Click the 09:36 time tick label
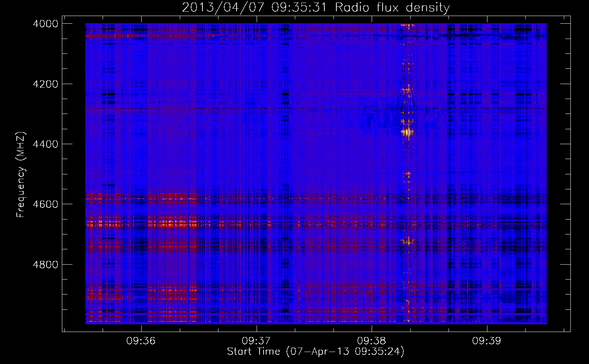Image resolution: width=589 pixels, height=364 pixels. coord(141,341)
